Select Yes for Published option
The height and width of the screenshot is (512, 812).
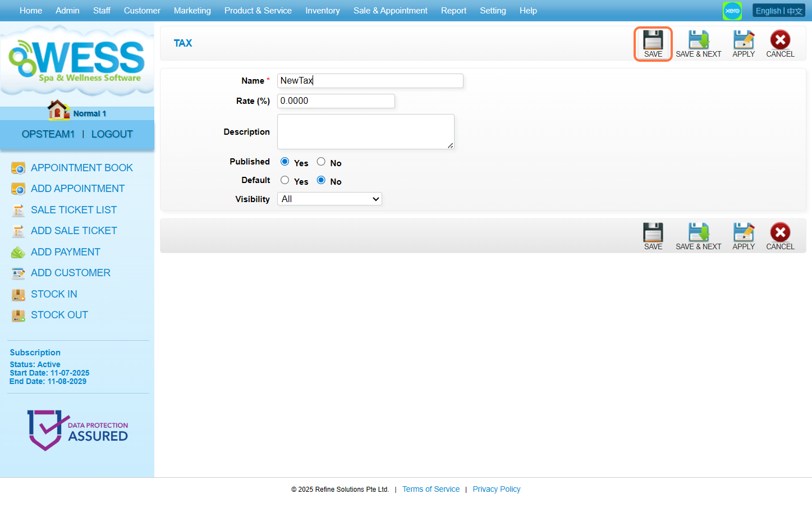tap(285, 162)
